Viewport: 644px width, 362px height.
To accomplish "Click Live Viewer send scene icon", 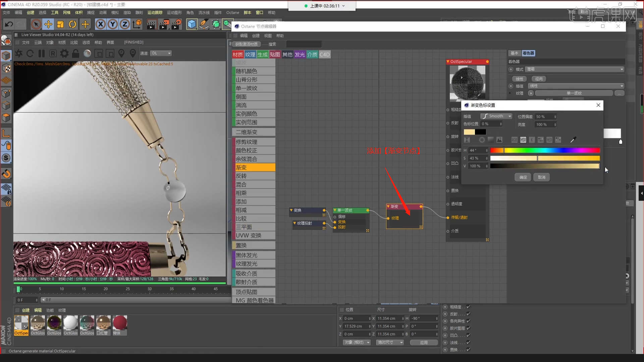I will click(x=19, y=53).
